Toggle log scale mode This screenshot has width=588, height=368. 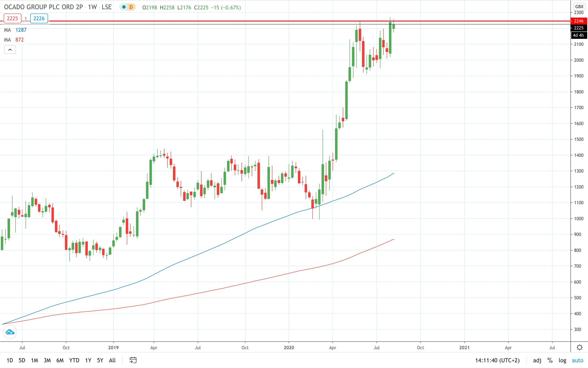click(562, 360)
